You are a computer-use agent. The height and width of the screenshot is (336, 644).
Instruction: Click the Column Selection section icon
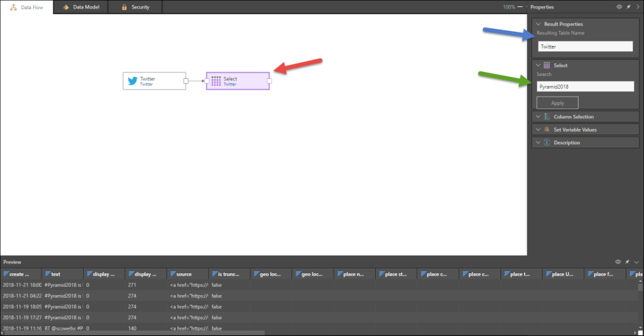click(546, 117)
